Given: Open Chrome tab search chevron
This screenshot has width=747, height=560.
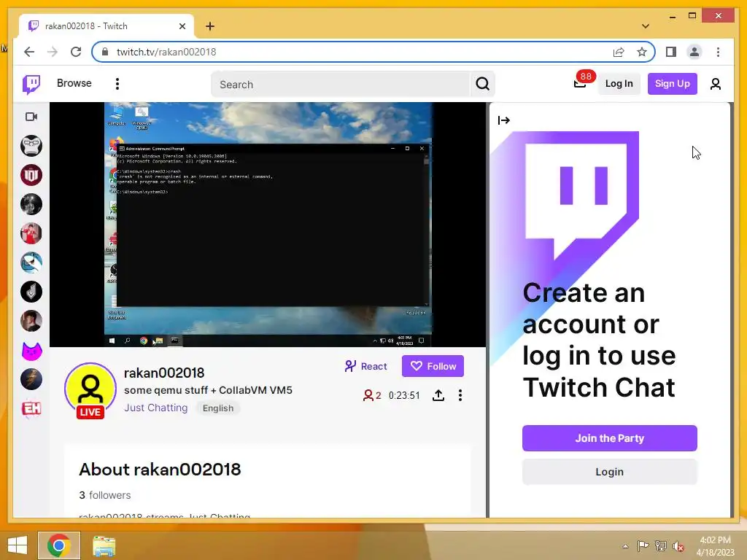Looking at the screenshot, I should coord(646,26).
